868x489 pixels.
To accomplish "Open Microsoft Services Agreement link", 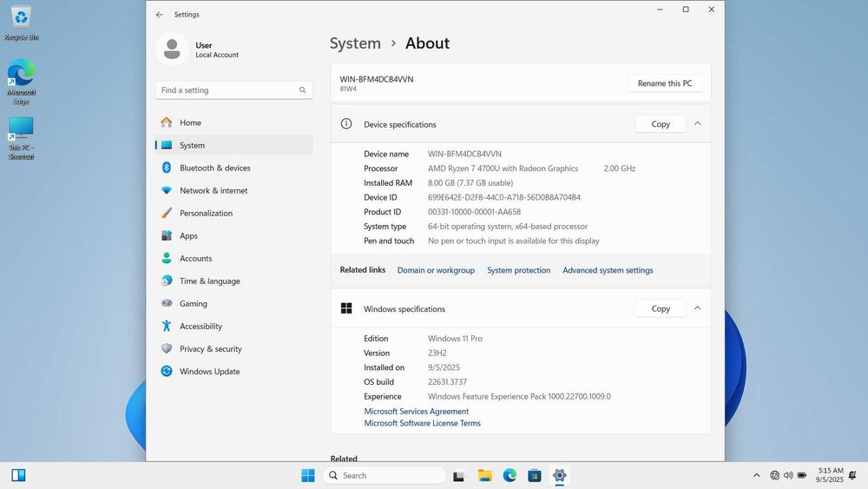I will [417, 411].
